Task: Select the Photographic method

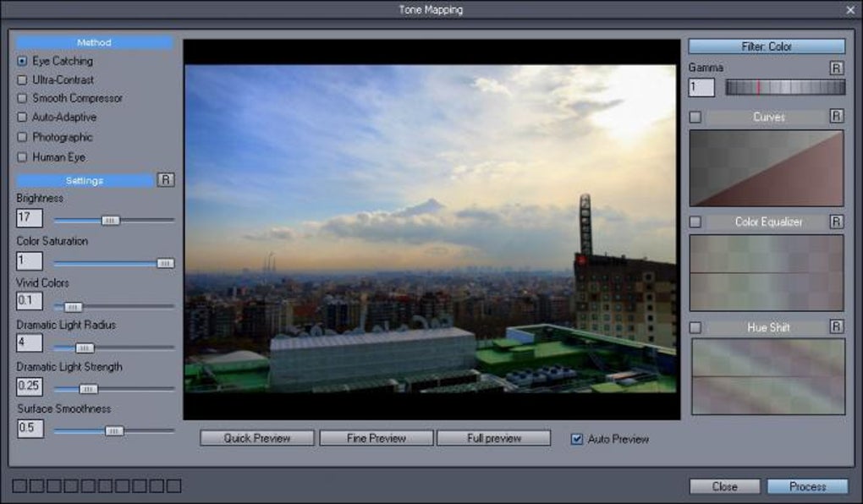Action: (22, 137)
